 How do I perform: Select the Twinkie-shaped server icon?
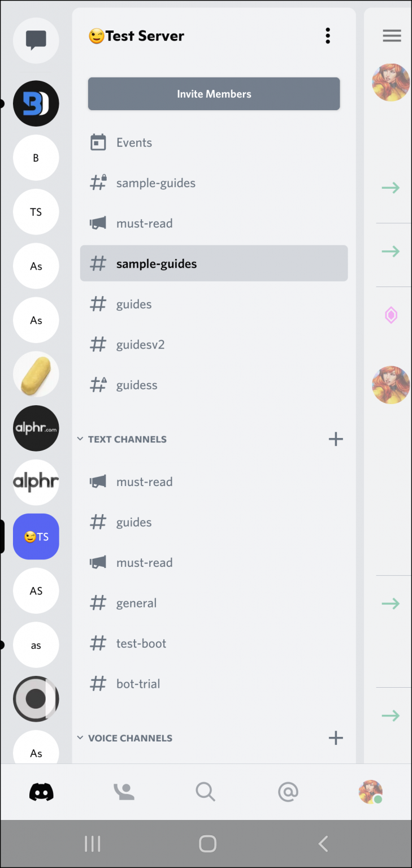click(x=36, y=374)
